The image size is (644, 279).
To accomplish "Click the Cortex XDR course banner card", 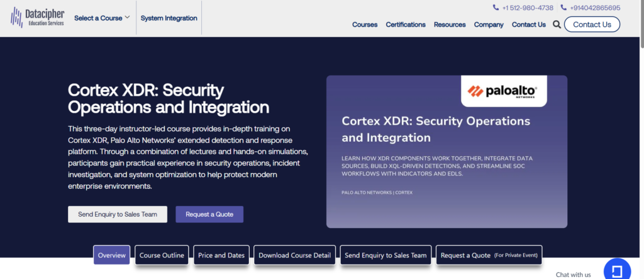I will click(447, 151).
